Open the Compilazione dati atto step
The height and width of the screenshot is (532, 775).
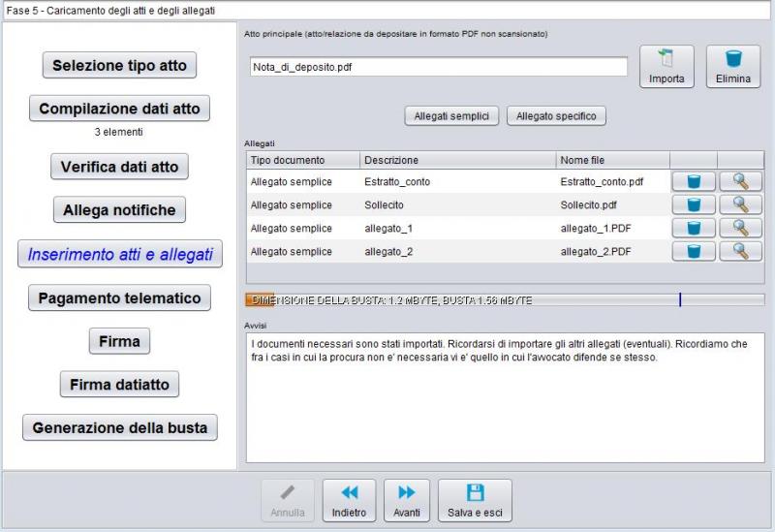point(119,109)
